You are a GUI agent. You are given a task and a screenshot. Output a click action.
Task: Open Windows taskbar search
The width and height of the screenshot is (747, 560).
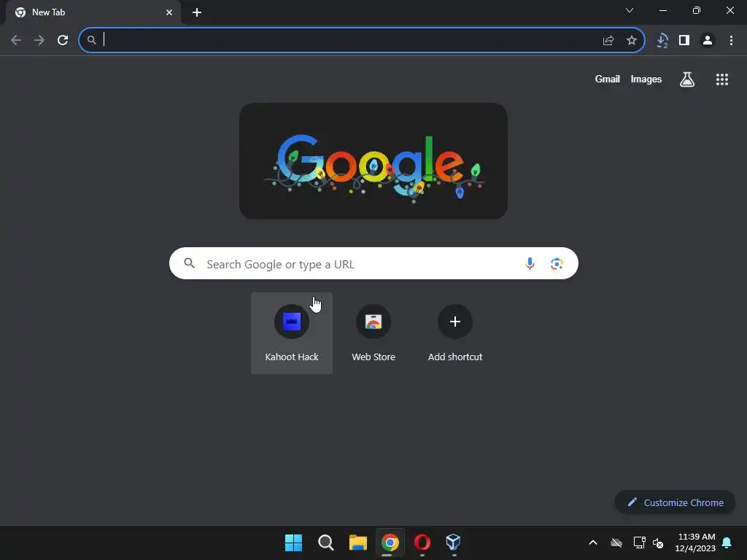pyautogui.click(x=326, y=542)
